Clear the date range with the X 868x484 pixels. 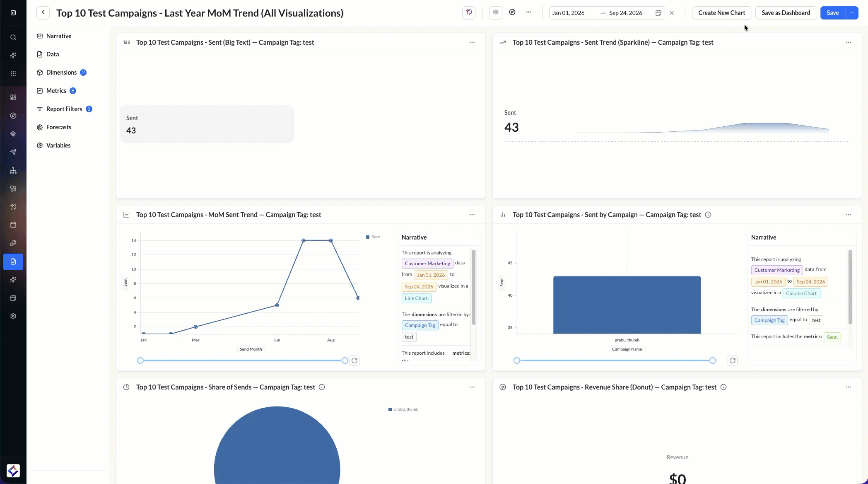pyautogui.click(x=672, y=13)
